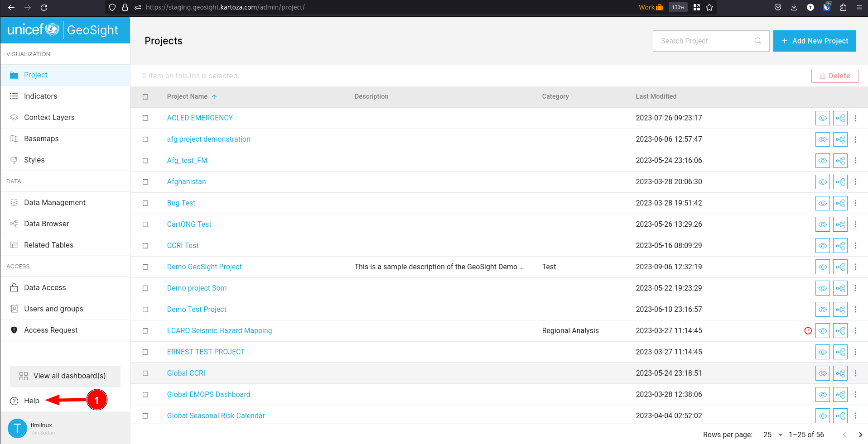Open eye preview icon for CCRI Test
This screenshot has width=868, height=444.
tap(822, 246)
